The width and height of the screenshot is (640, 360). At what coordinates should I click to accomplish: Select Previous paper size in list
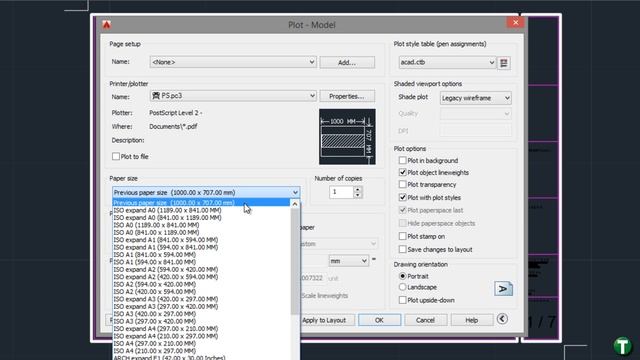pyautogui.click(x=202, y=203)
